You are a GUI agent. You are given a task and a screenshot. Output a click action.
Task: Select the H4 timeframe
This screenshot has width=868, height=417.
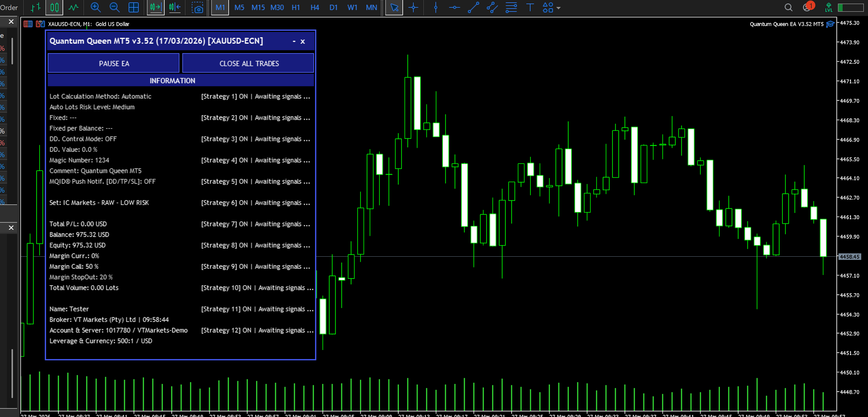[x=314, y=8]
